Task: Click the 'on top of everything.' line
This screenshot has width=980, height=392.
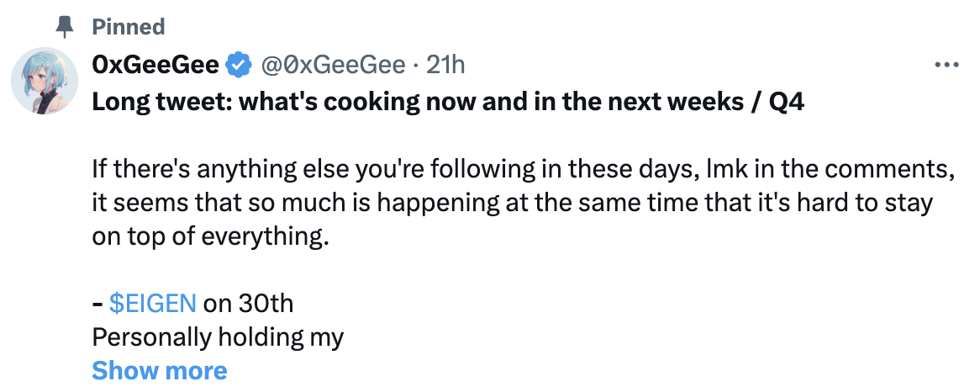Action: point(208,236)
